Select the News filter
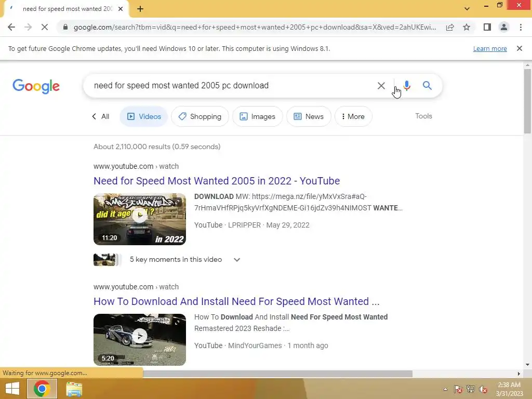Viewport: 532px width, 399px height. (x=309, y=116)
